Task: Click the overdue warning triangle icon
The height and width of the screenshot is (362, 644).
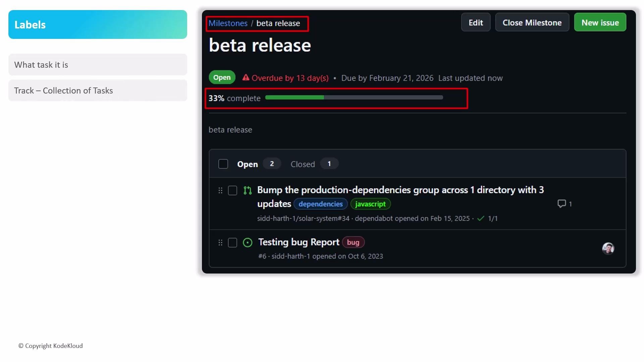Action: pos(246,77)
